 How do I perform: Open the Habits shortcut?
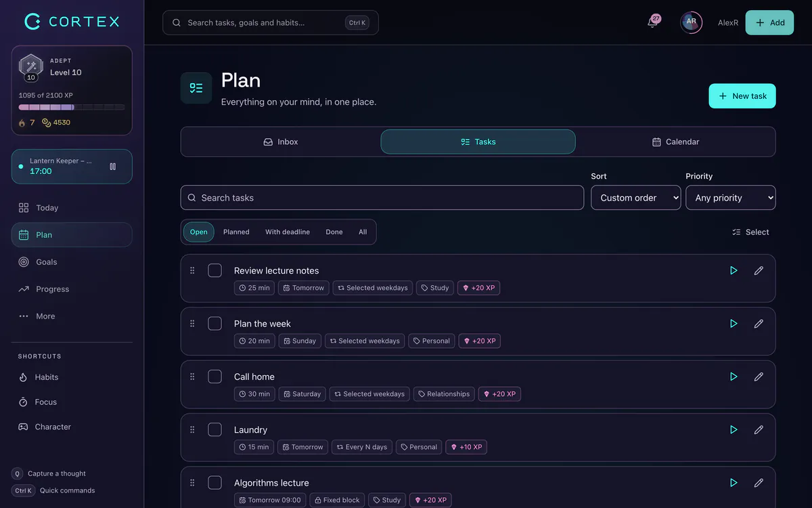point(72,377)
